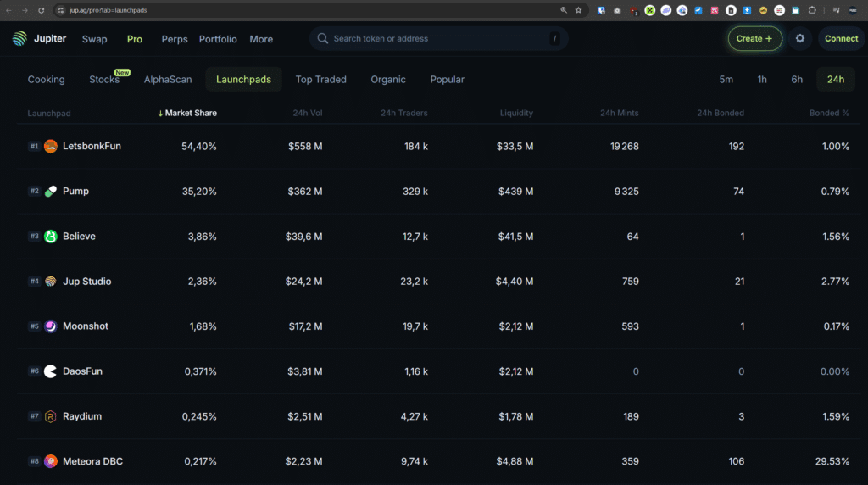868x485 pixels.
Task: Open the Portfolio page
Action: coord(218,39)
